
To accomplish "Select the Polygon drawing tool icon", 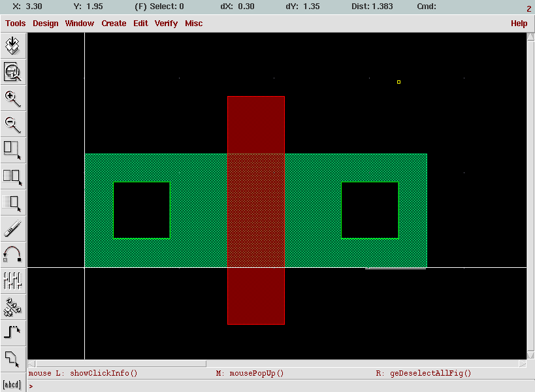I will coord(13,359).
